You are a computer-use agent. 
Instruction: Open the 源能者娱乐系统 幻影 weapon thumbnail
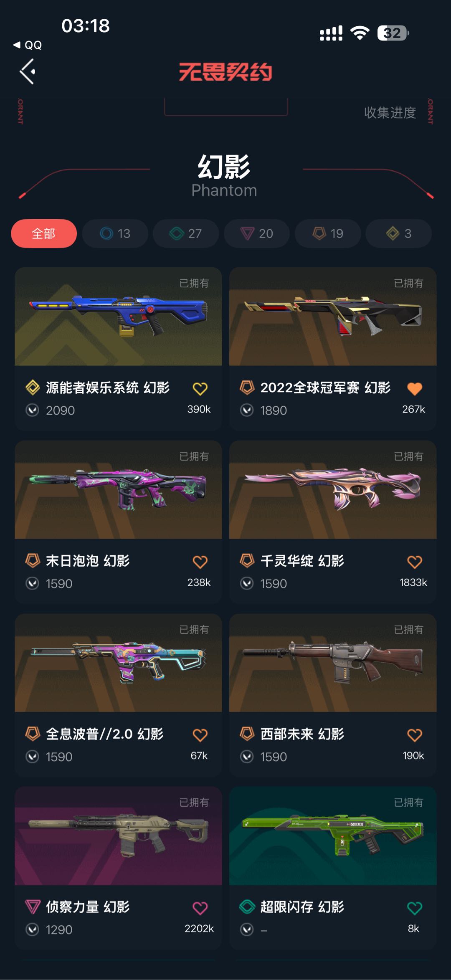(x=118, y=317)
